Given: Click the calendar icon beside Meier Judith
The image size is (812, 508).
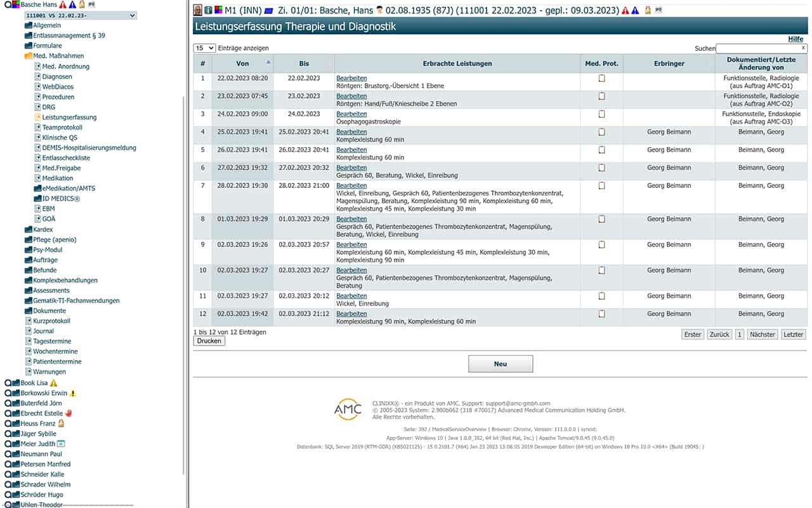Looking at the screenshot, I should [62, 444].
